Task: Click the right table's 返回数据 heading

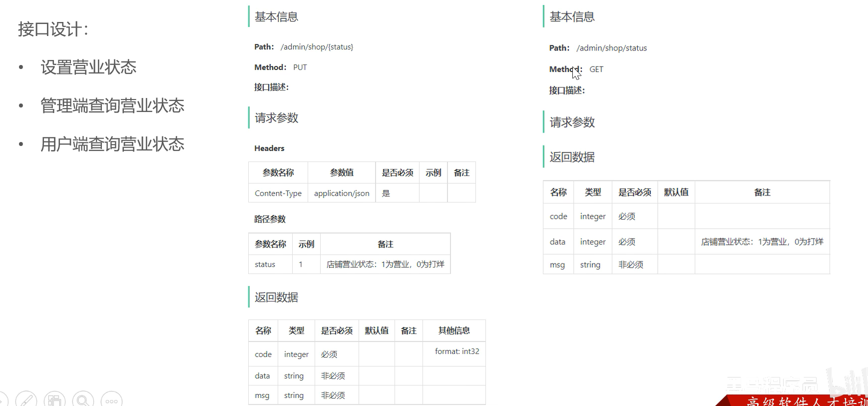Action: 572,157
